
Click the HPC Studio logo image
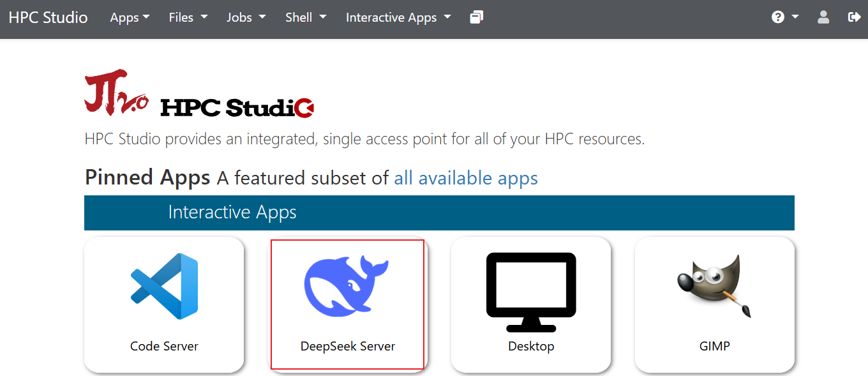[199, 94]
